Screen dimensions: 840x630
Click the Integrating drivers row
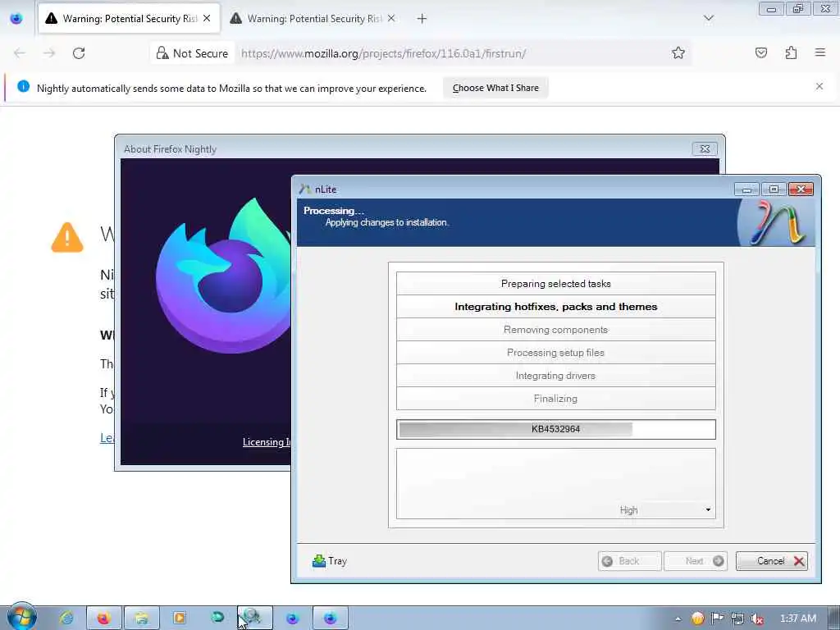click(555, 376)
